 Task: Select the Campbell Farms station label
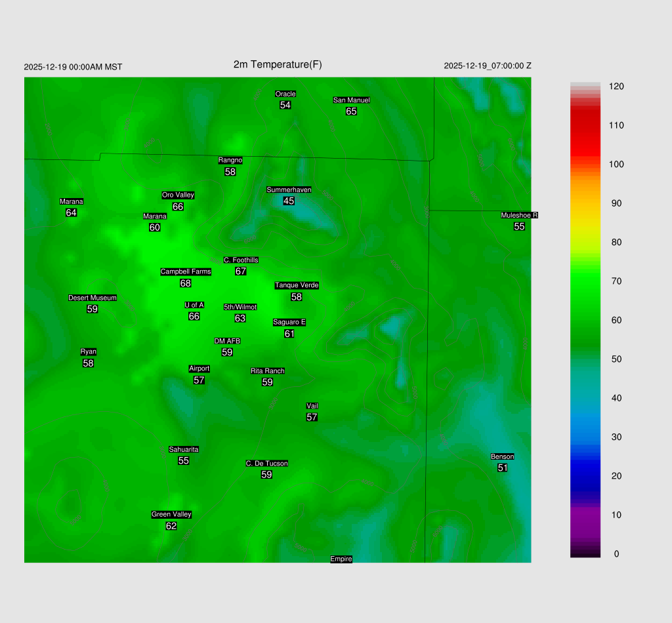pyautogui.click(x=186, y=271)
